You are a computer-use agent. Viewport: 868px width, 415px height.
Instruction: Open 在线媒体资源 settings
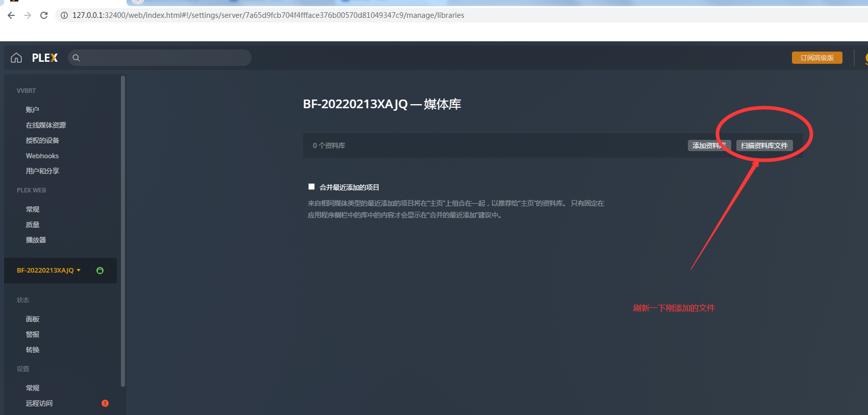46,125
